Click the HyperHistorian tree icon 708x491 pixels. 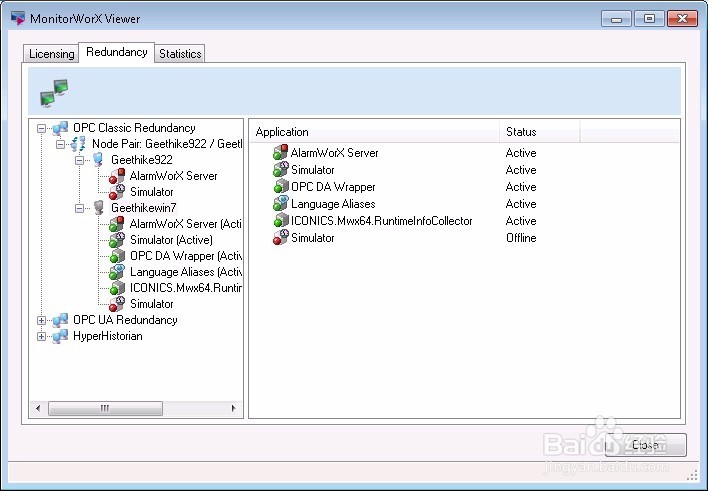click(x=60, y=337)
